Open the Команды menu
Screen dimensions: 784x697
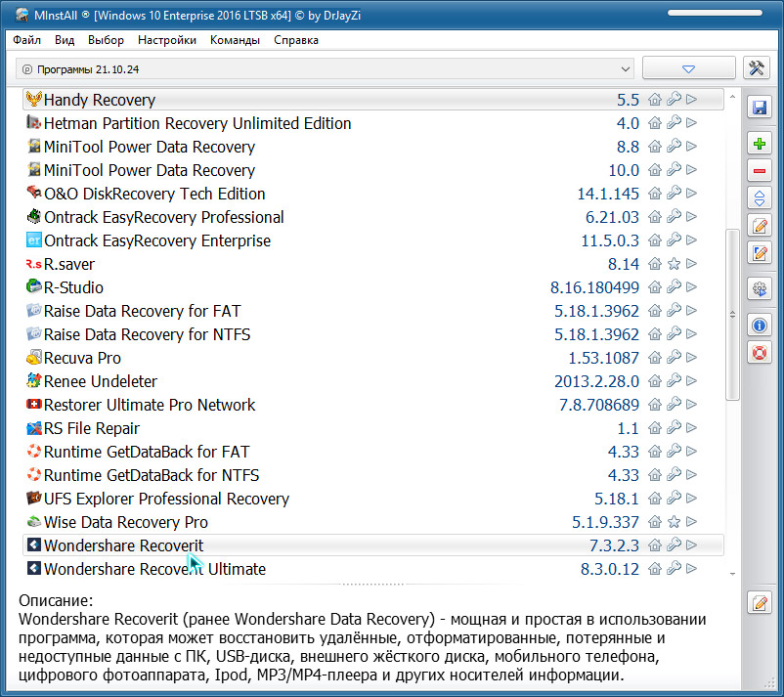[235, 40]
